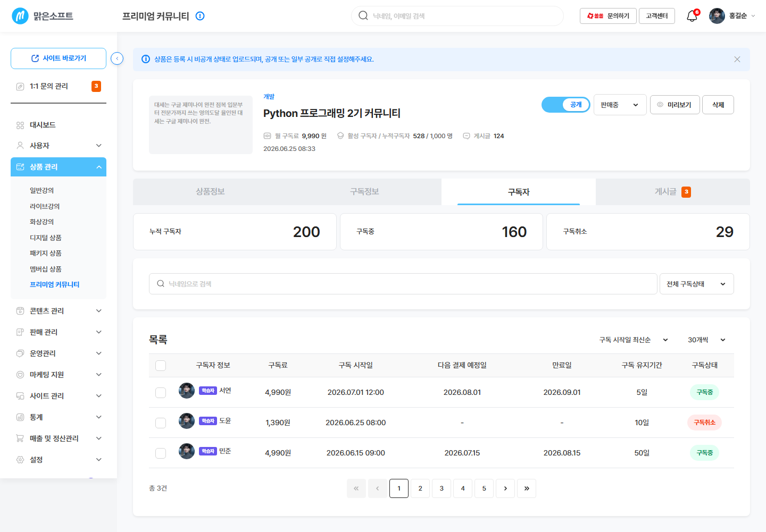Screen dimensions: 766x532
Task: Close the blue info banner
Action: pos(737,60)
